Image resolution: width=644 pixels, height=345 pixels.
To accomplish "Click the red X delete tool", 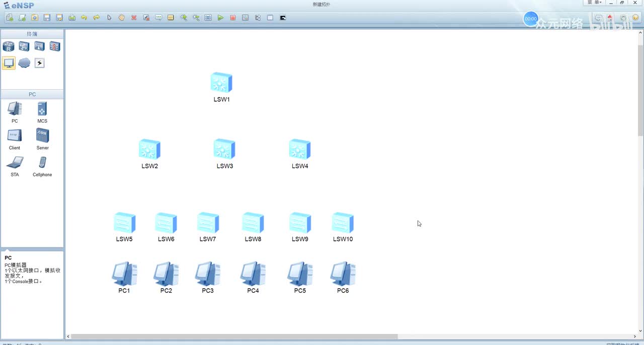I will (x=134, y=18).
